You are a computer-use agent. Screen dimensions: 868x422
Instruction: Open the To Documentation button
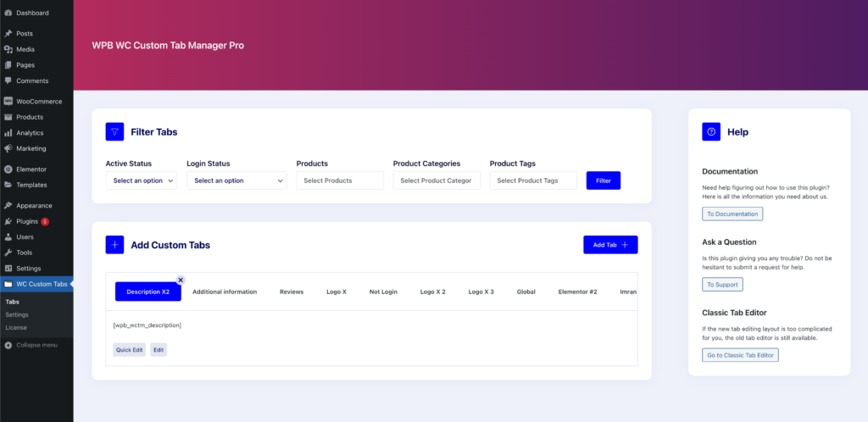coord(732,214)
